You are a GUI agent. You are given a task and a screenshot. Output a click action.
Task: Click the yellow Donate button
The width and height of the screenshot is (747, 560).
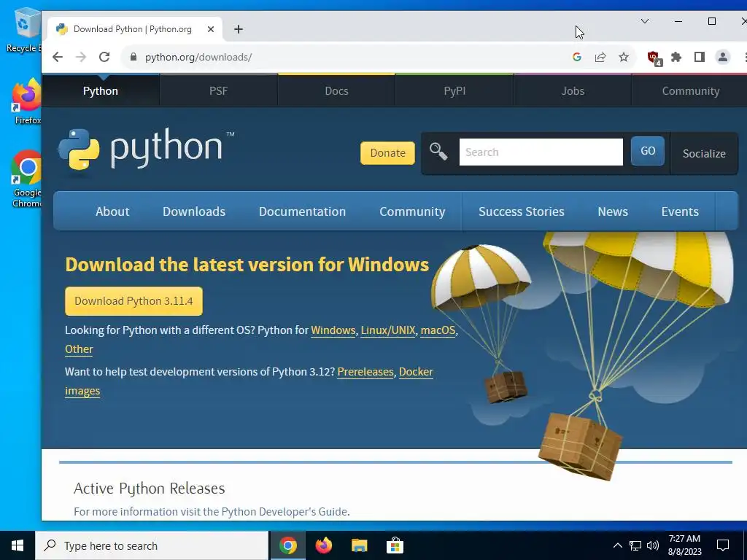388,153
